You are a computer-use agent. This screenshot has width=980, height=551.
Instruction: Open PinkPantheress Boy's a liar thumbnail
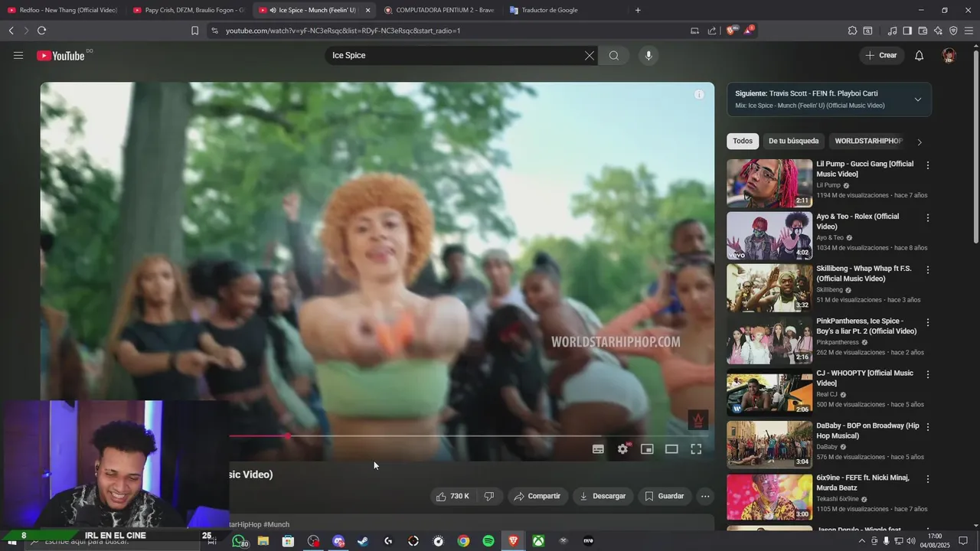769,341
